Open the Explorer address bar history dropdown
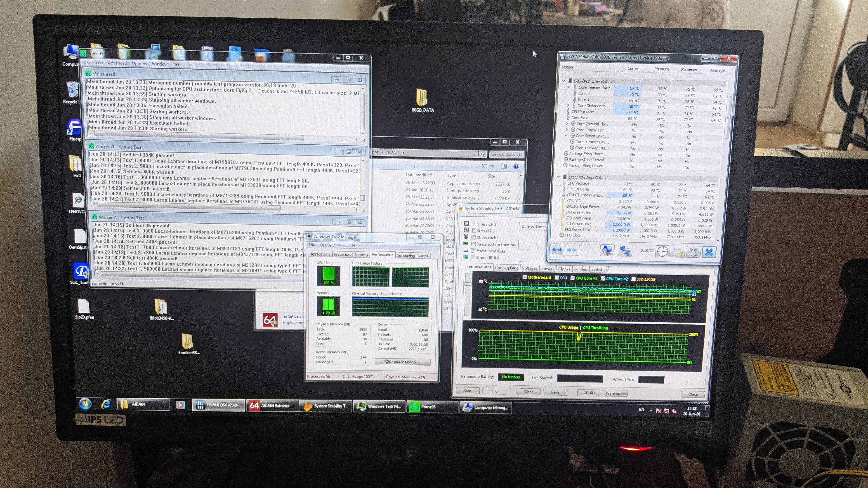The image size is (868, 488). pyautogui.click(x=475, y=154)
